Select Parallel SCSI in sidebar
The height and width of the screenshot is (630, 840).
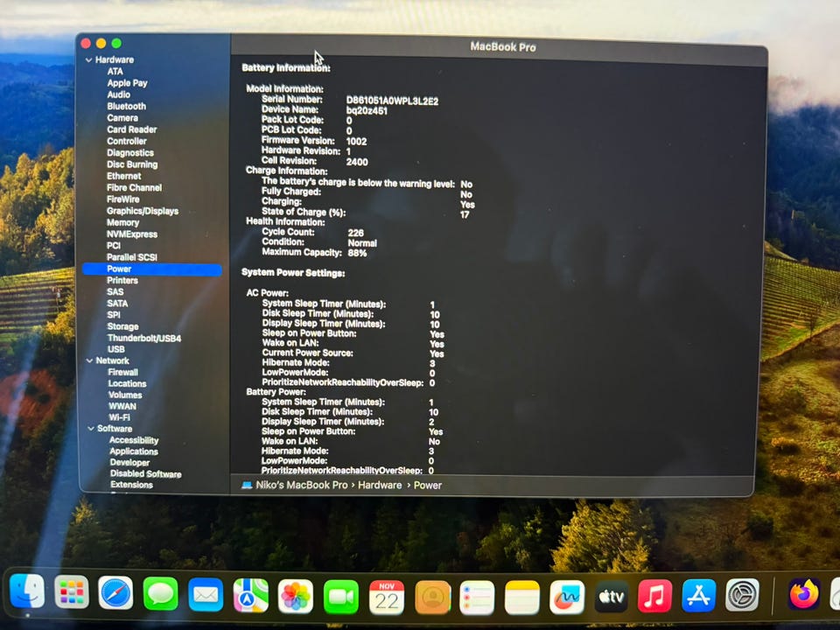click(132, 257)
